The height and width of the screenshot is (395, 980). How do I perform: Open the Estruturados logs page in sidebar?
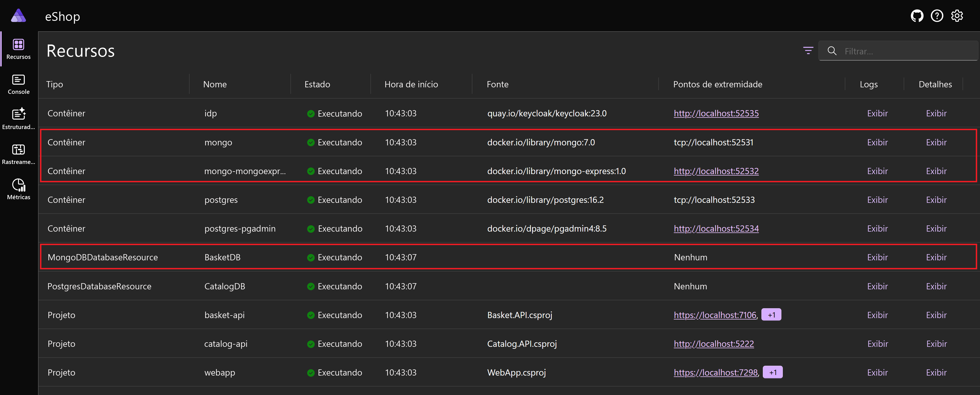point(19,119)
